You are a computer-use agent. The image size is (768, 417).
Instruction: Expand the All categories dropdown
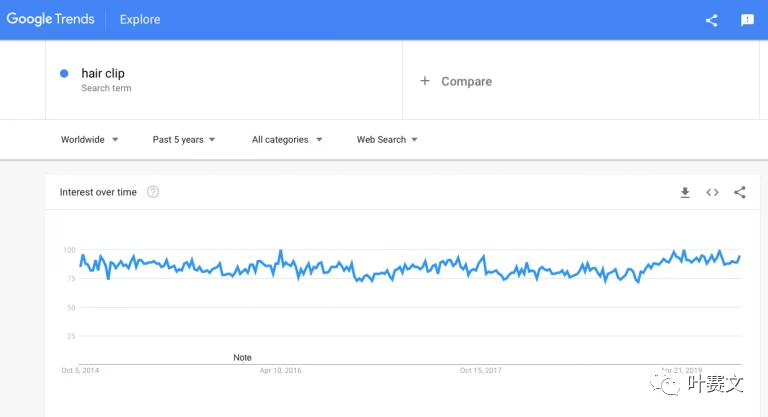[x=287, y=140]
